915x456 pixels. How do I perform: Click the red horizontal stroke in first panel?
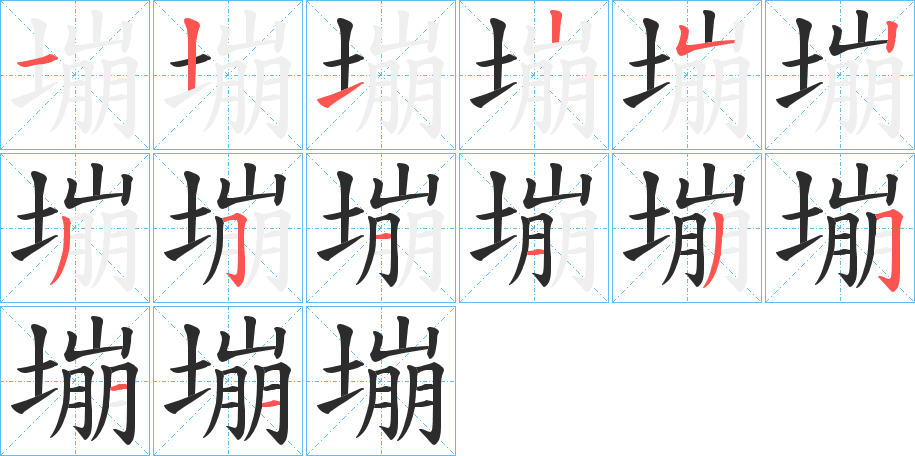click(x=36, y=61)
